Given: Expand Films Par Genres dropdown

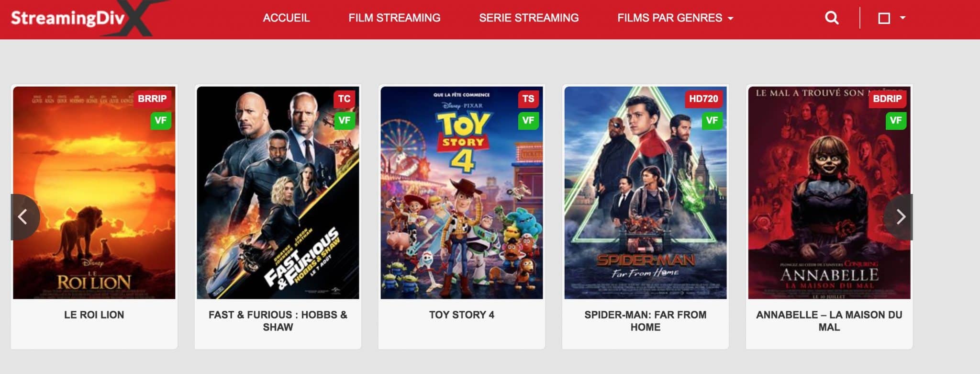Looking at the screenshot, I should [x=675, y=18].
